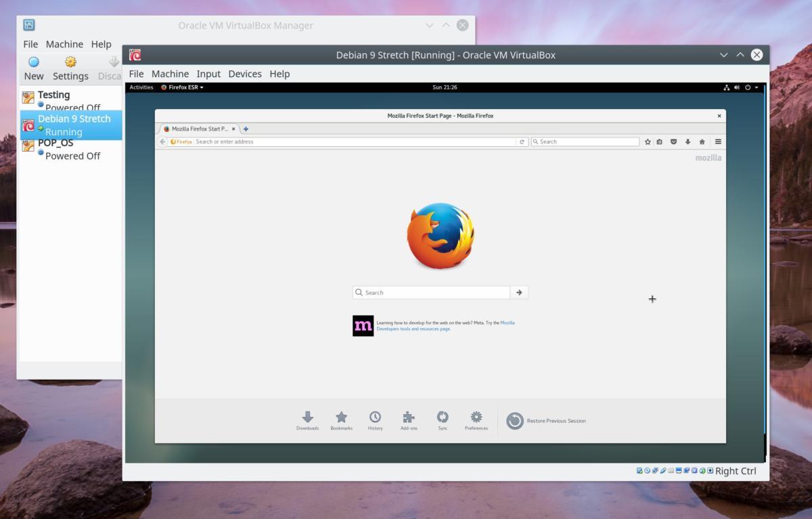812x519 pixels.
Task: Open File menu in VirtualBox Manager
Action: [30, 44]
